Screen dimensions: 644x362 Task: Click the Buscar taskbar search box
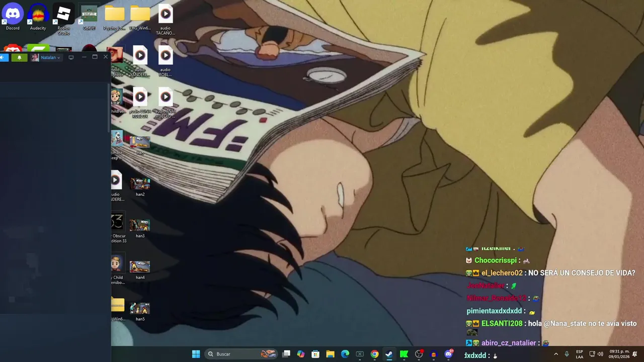coord(242,354)
